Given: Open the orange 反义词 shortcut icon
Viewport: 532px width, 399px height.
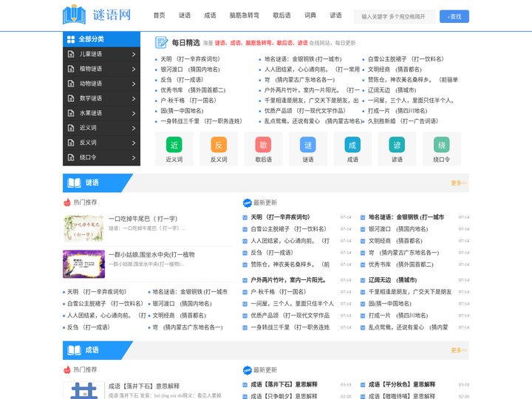Looking at the screenshot, I should [219, 145].
